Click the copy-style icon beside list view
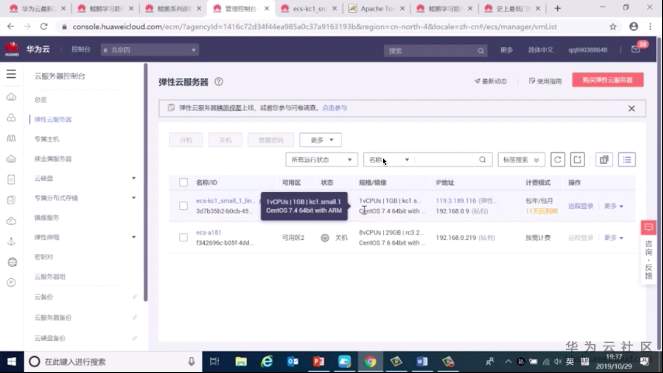663x373 pixels. (604, 159)
